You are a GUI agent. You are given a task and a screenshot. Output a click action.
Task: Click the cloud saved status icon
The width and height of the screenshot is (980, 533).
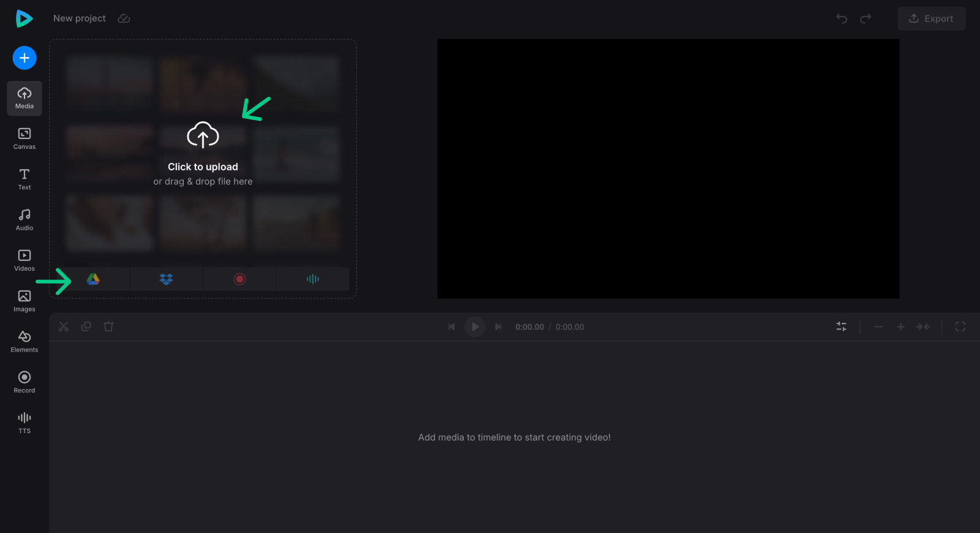coord(124,18)
